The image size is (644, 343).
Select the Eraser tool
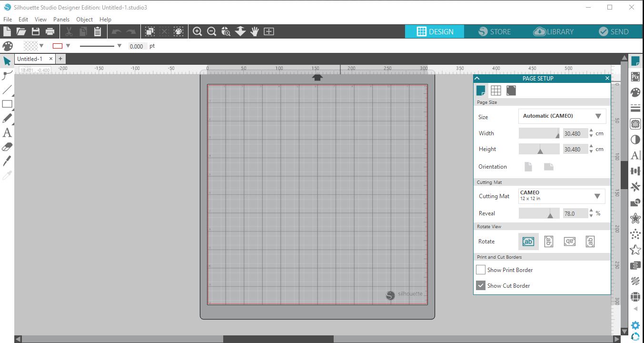(x=7, y=147)
